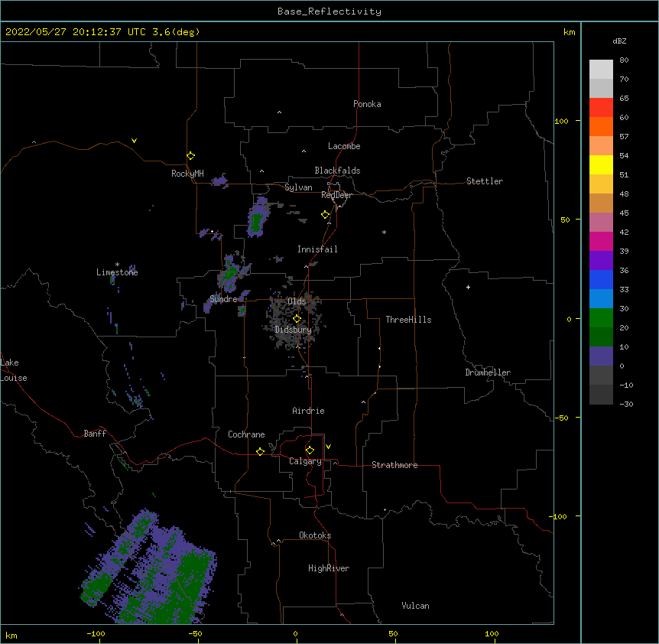Click the Limestone label

(x=117, y=272)
